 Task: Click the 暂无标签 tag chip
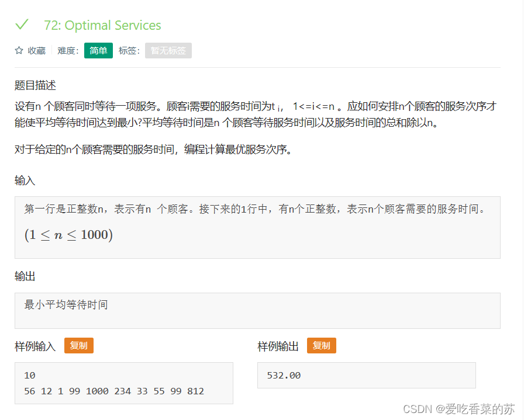click(x=168, y=51)
